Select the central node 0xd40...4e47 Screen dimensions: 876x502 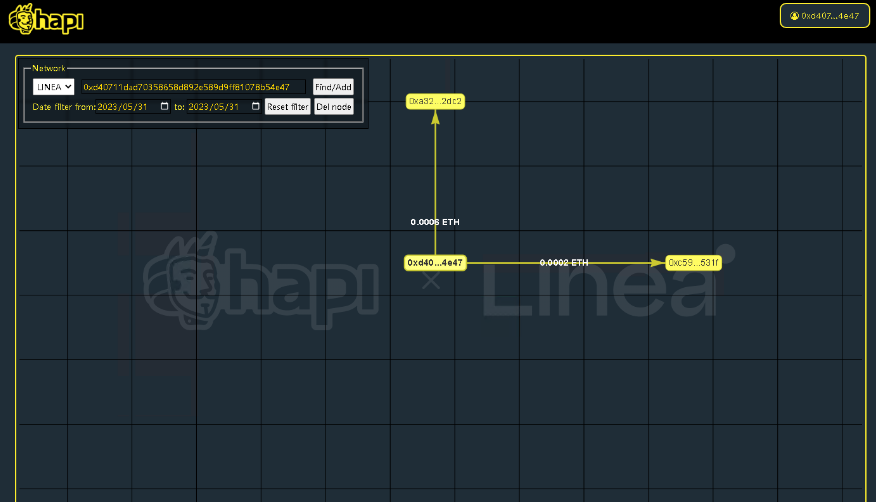coord(435,262)
